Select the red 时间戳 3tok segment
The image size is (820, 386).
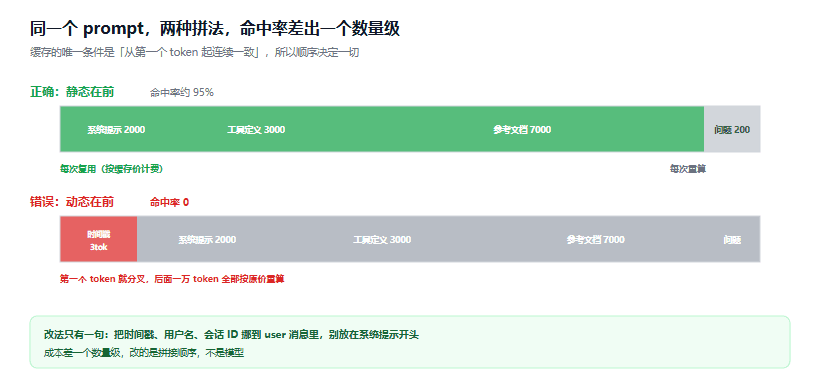click(98, 239)
